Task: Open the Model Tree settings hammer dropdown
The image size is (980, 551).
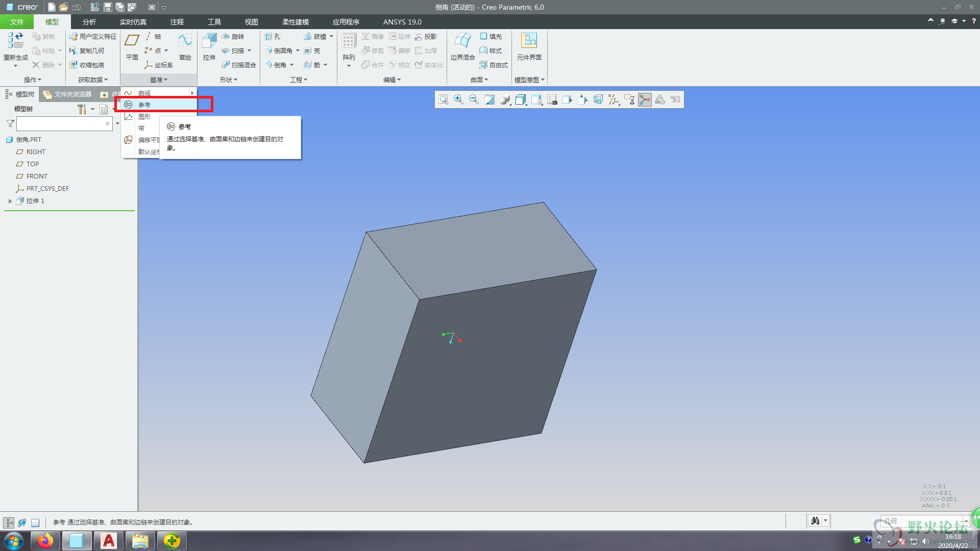Action: (x=85, y=109)
